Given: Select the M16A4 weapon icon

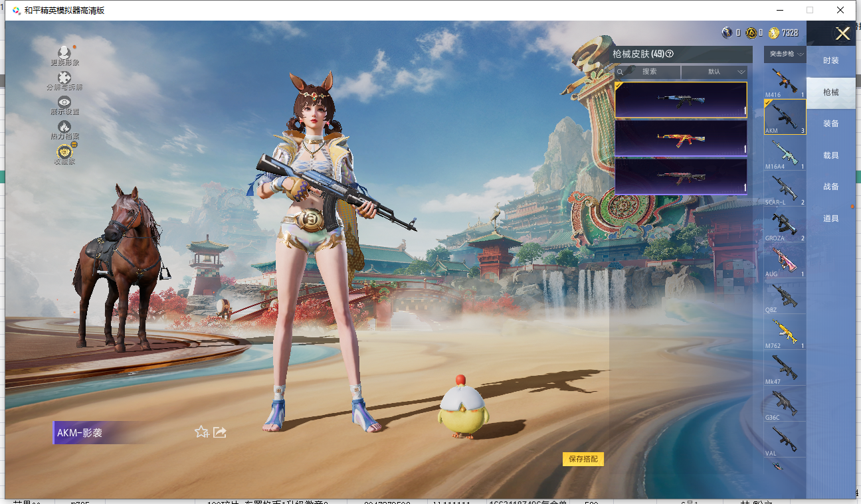Looking at the screenshot, I should (785, 153).
